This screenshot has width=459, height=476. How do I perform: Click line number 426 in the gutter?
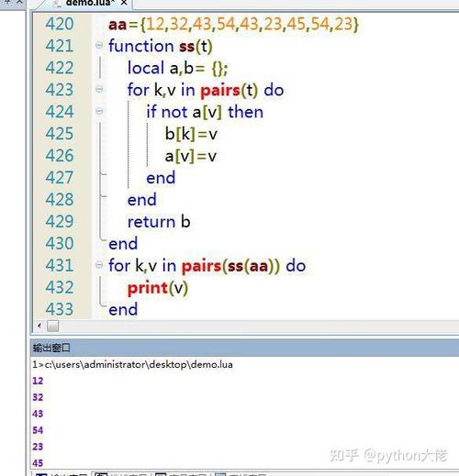tap(60, 155)
